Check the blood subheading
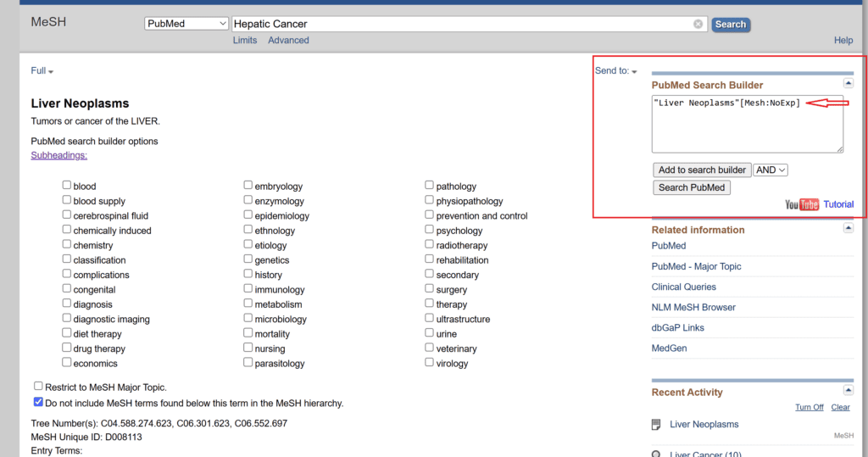Viewport: 868px width, 457px height. tap(66, 185)
